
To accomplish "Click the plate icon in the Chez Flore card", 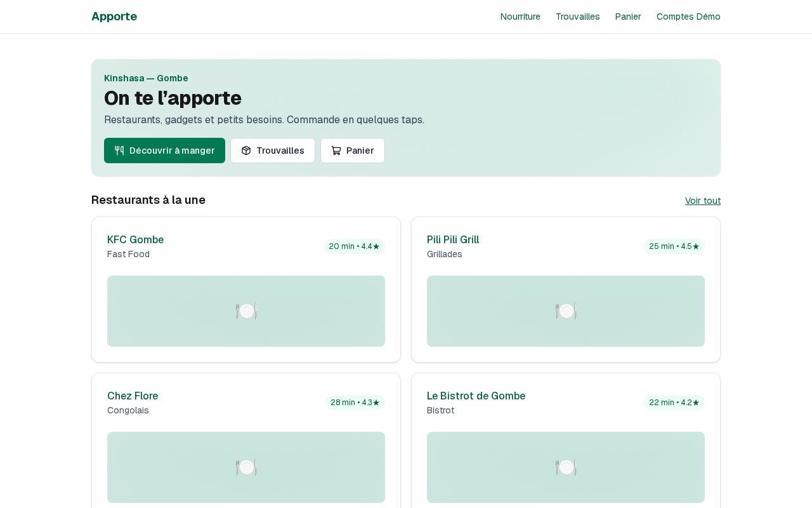I will pyautogui.click(x=246, y=467).
